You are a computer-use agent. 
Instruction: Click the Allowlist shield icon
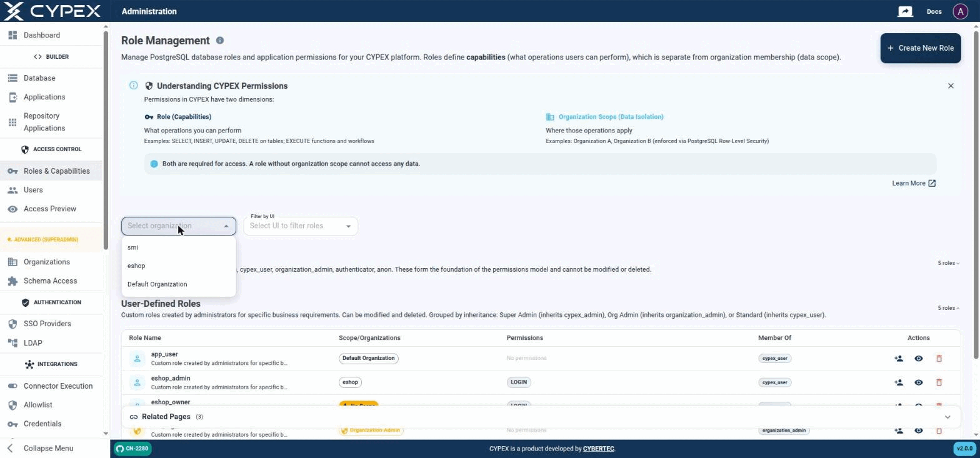(12, 406)
